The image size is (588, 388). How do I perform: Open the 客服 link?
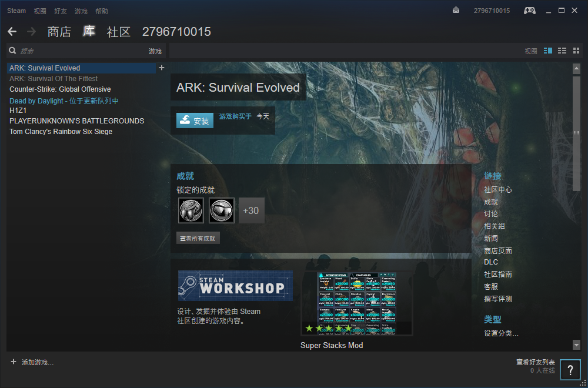491,286
